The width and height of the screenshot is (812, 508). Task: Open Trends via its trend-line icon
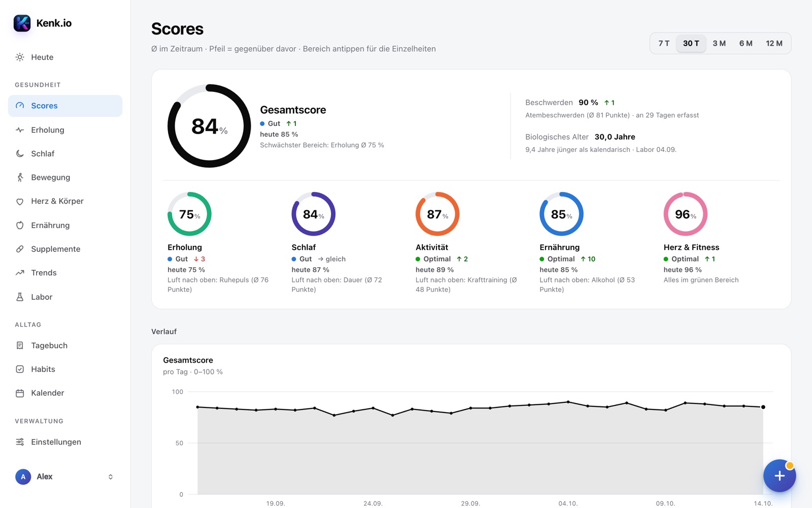coord(20,273)
